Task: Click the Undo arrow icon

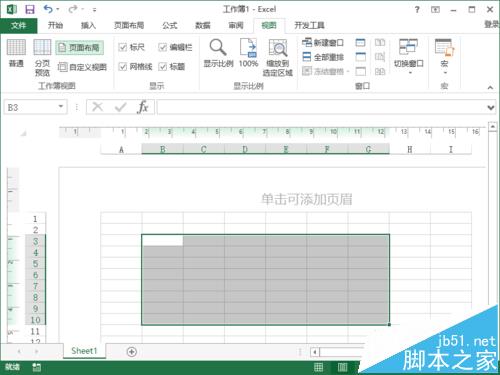Action: pyautogui.click(x=48, y=9)
